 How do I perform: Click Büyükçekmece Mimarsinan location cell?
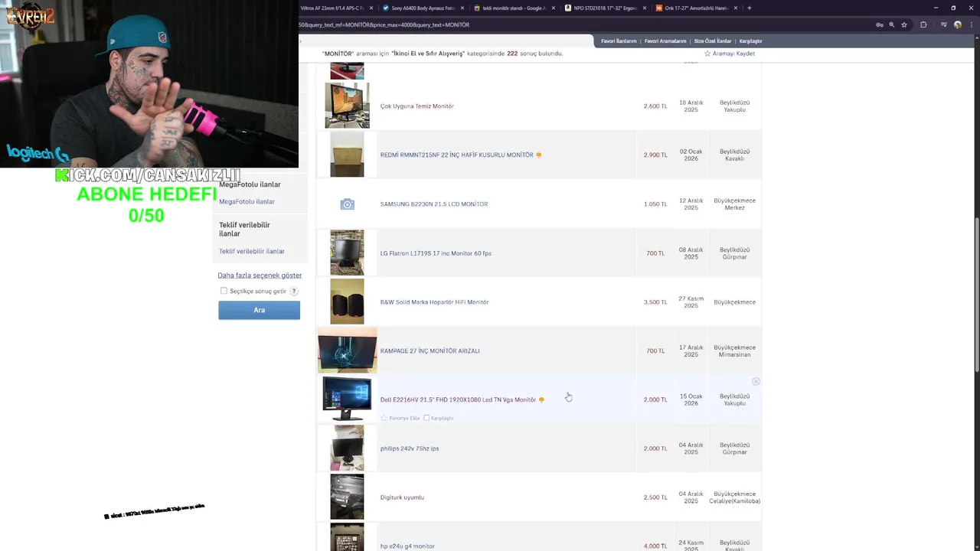click(734, 351)
